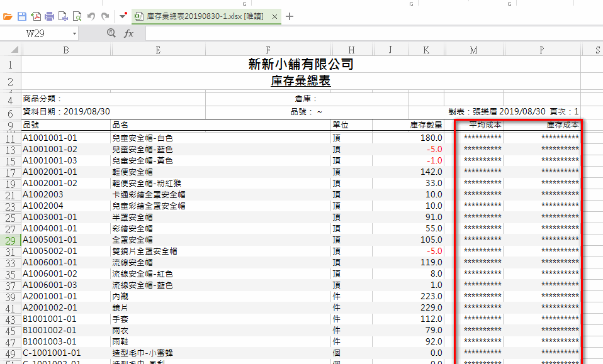The image size is (603, 364).
Task: Add a new document tab
Action: point(290,16)
